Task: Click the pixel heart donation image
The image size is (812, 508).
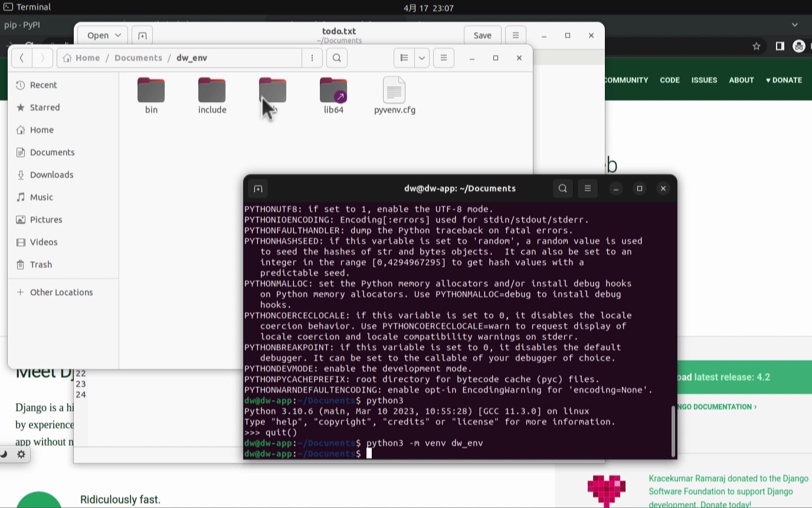Action: [606, 491]
